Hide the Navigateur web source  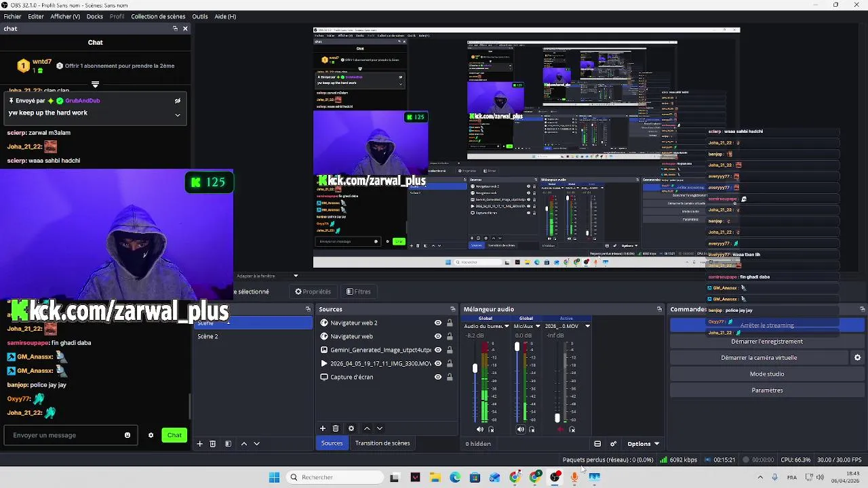[438, 336]
